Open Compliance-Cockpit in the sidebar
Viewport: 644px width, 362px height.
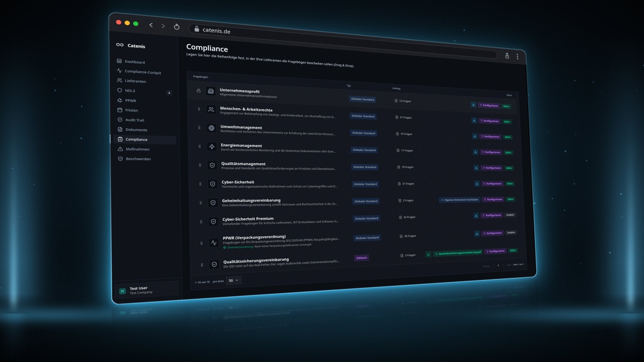click(144, 71)
